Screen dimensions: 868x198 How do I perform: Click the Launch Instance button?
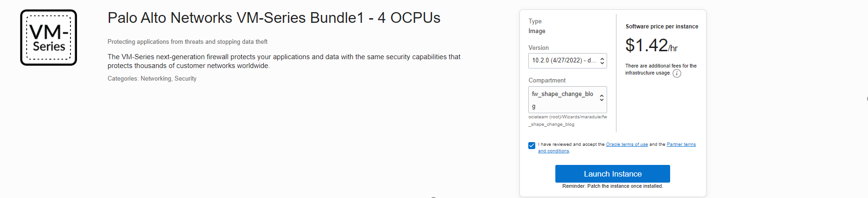(x=612, y=174)
